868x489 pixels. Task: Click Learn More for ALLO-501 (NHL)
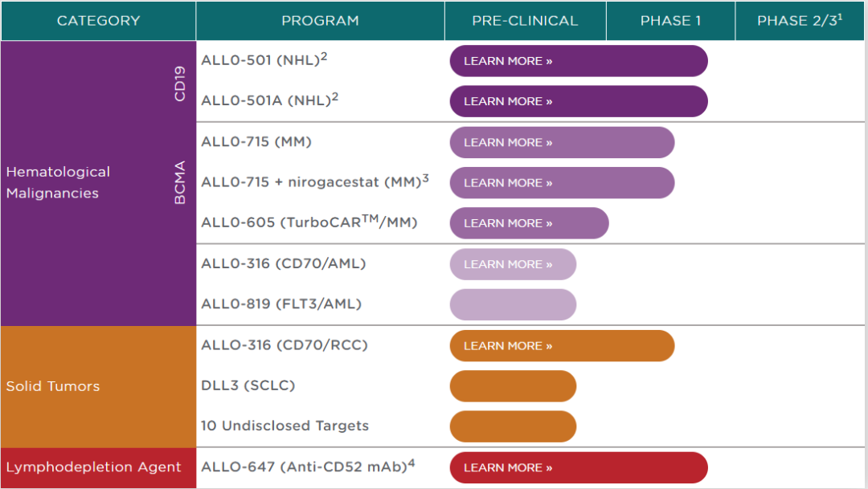[x=508, y=61]
